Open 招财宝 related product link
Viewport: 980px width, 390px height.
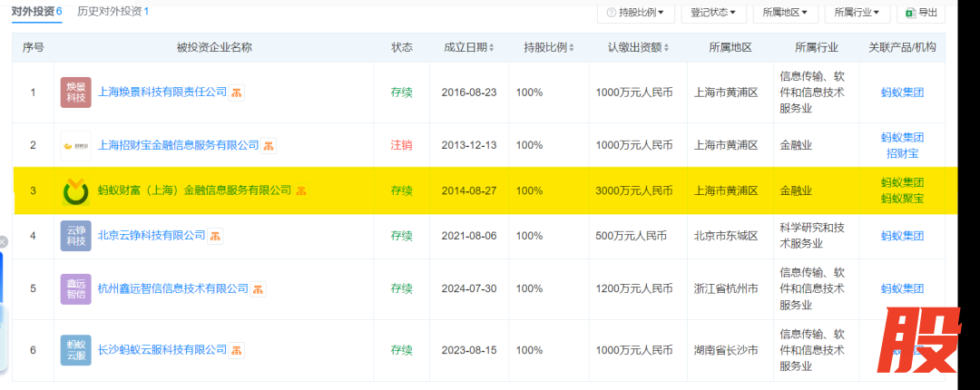902,153
